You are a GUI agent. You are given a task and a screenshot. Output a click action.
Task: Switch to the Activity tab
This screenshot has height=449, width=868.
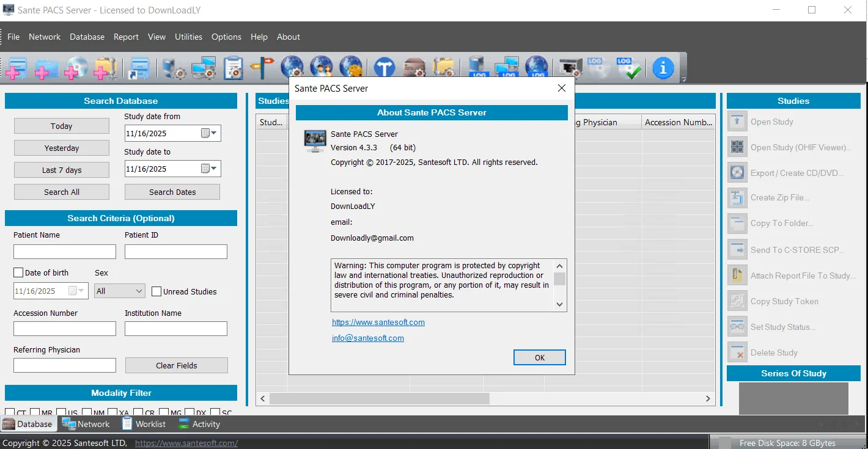[199, 424]
